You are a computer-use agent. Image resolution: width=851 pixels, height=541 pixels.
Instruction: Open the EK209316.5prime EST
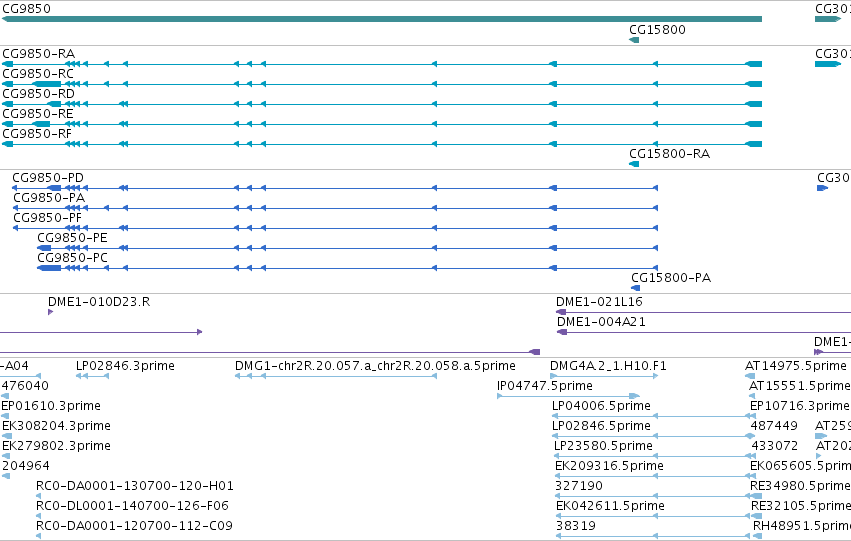coord(609,467)
